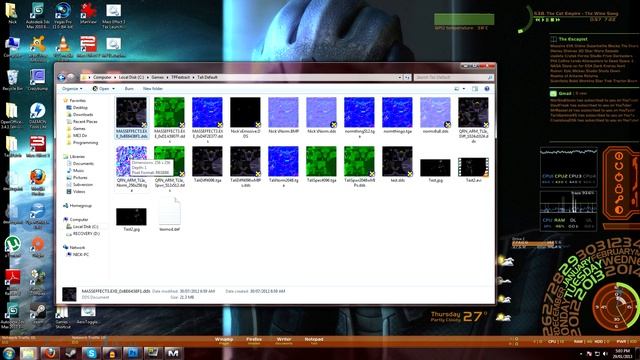Click the green GPU temperature bar
The height and width of the screenshot is (360, 640).
click(464, 19)
